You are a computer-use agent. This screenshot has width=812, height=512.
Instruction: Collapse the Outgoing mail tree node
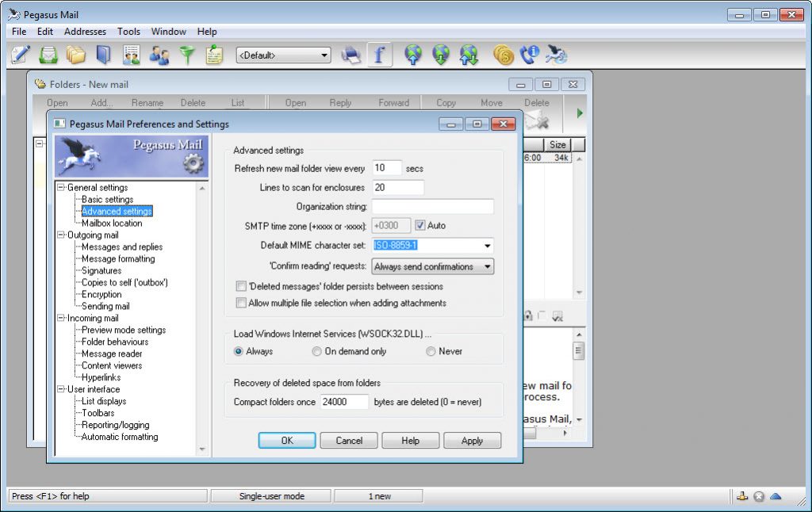[x=61, y=235]
